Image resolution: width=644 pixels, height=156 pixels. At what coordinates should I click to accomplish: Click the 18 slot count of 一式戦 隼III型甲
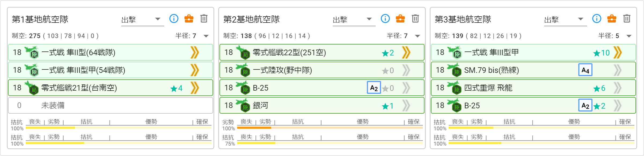440,52
